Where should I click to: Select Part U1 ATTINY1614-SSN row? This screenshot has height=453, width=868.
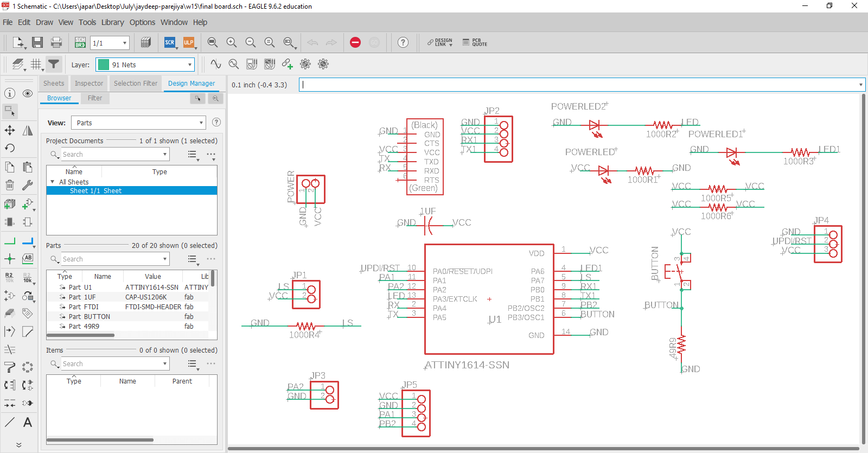click(129, 288)
